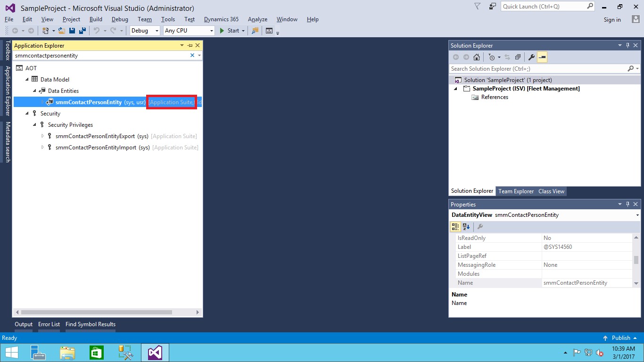Switch to the Class View tab
The image size is (644, 362).
551,191
